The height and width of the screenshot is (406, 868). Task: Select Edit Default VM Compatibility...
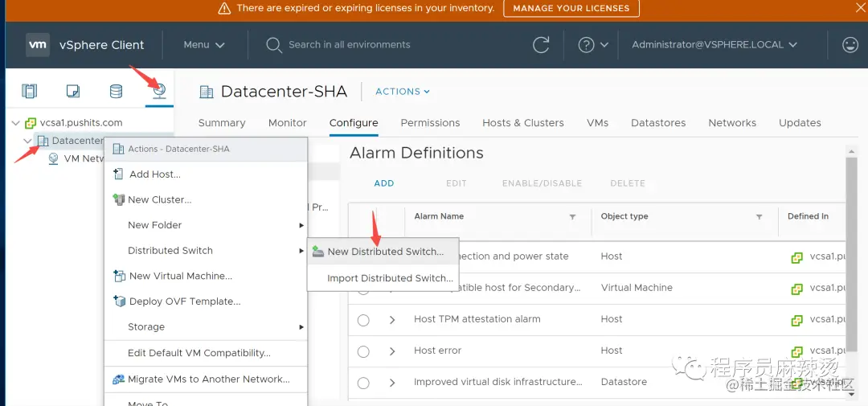coord(206,353)
